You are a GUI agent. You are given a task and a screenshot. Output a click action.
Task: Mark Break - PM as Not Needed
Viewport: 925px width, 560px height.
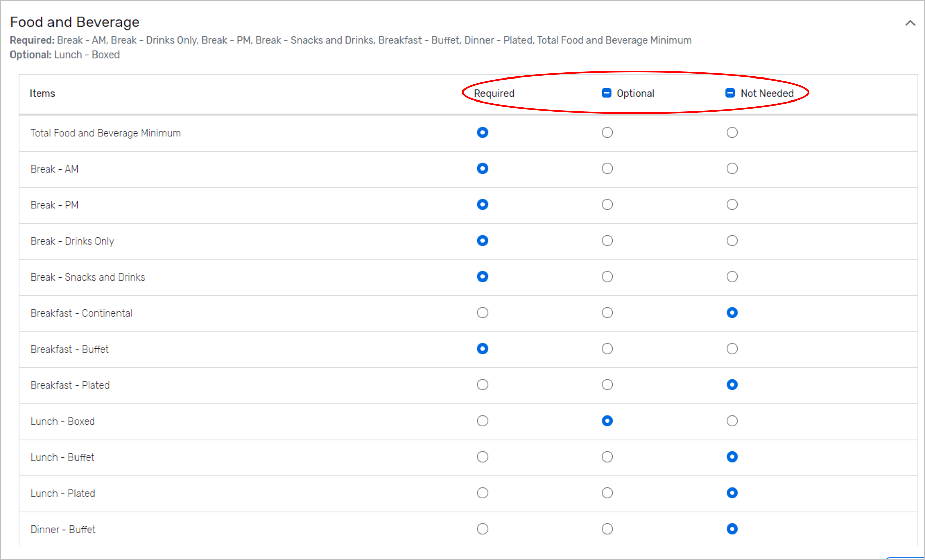click(732, 204)
